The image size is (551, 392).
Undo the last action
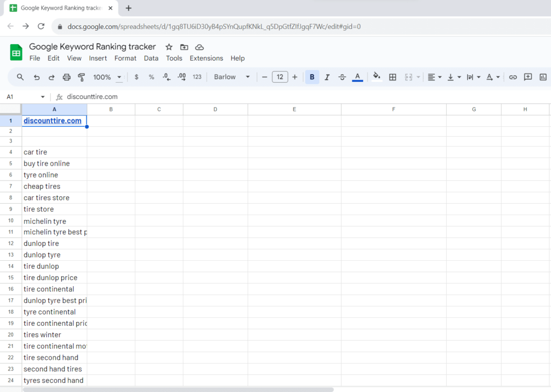(x=37, y=77)
